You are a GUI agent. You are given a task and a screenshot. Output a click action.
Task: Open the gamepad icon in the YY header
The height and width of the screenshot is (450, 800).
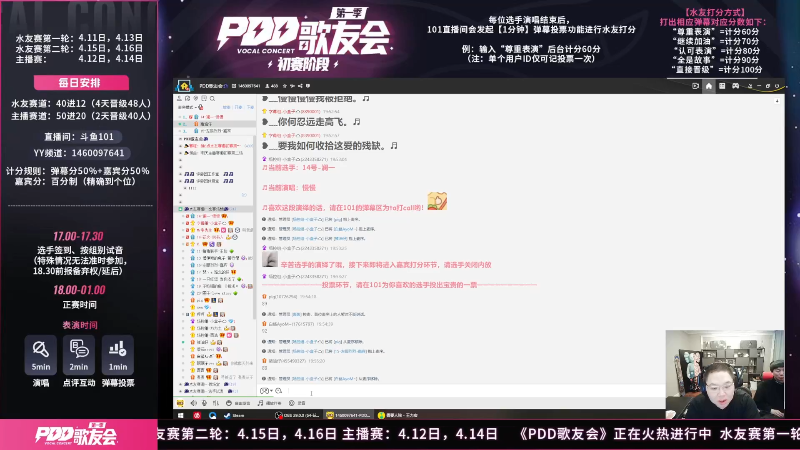(x=735, y=86)
